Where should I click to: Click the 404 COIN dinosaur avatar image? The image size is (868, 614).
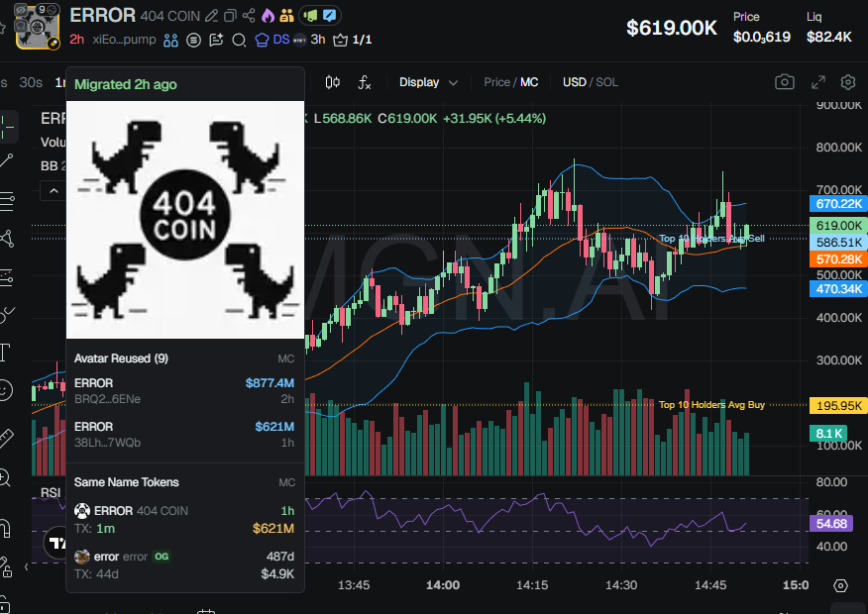[185, 219]
